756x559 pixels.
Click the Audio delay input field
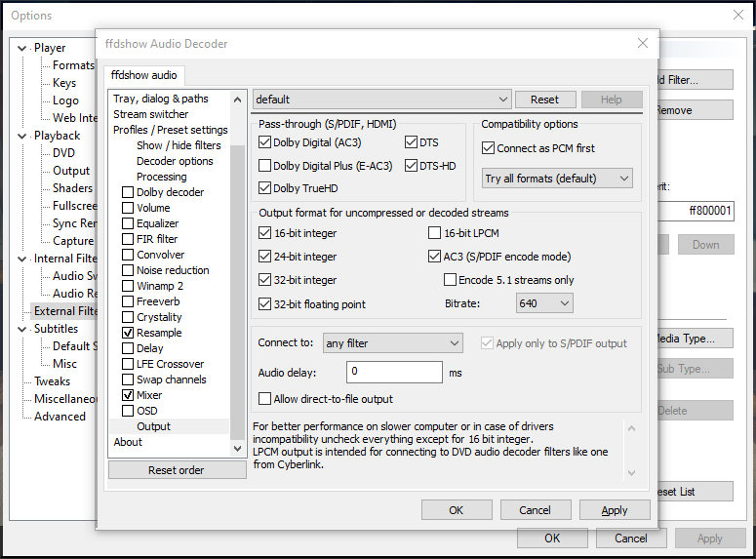click(394, 372)
